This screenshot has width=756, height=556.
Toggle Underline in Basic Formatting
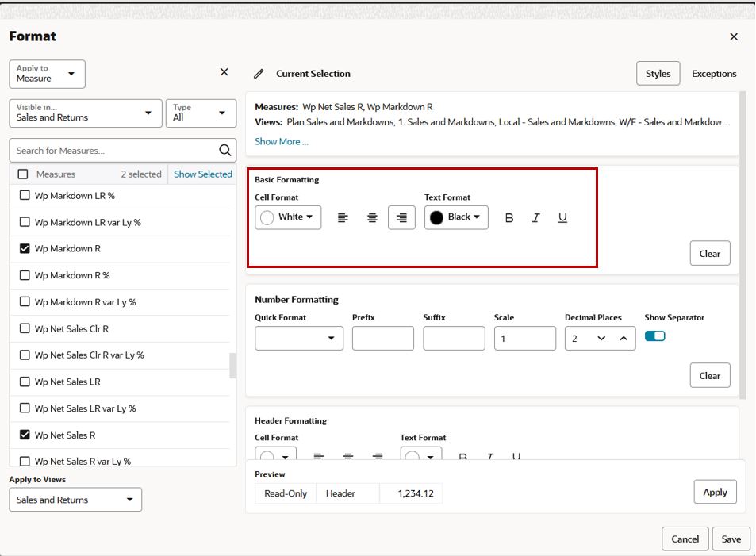point(562,218)
